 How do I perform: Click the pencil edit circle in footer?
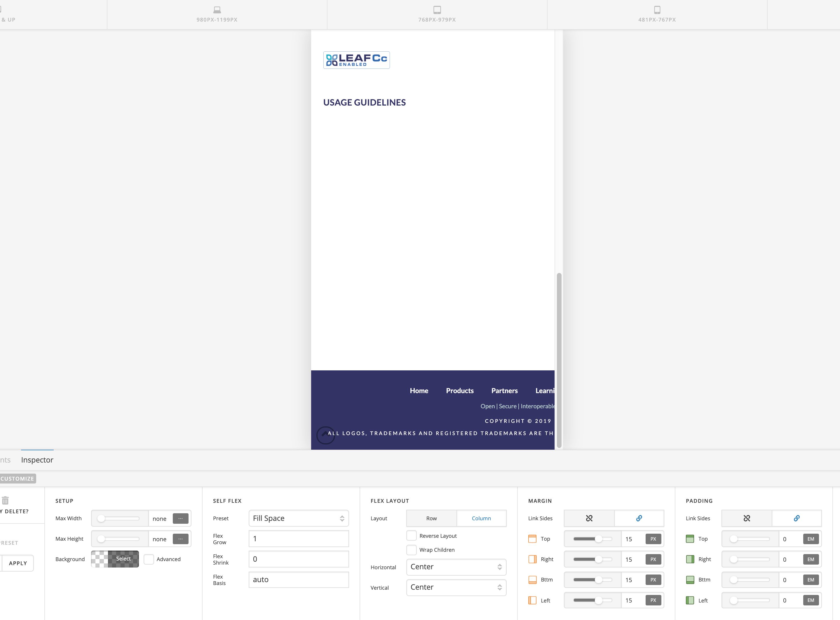325,435
